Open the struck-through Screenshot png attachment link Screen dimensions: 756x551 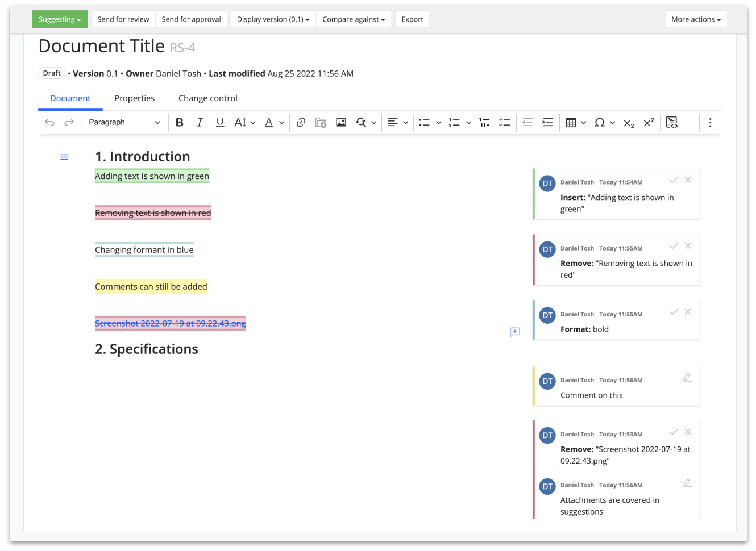(170, 324)
